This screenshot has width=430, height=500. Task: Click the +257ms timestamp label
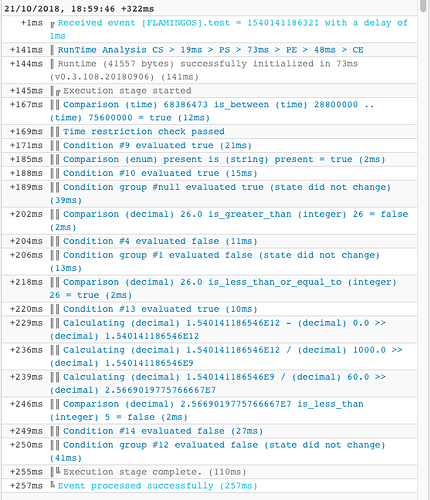point(26,486)
